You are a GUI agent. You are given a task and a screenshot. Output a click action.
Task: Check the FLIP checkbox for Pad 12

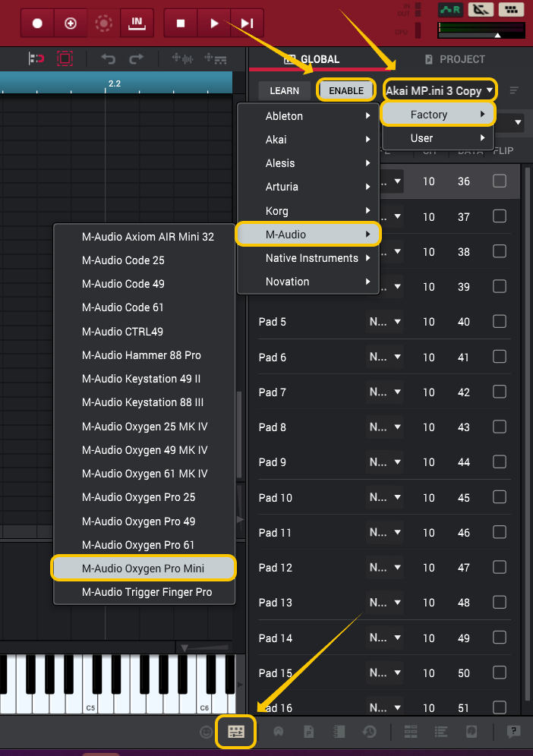[500, 567]
